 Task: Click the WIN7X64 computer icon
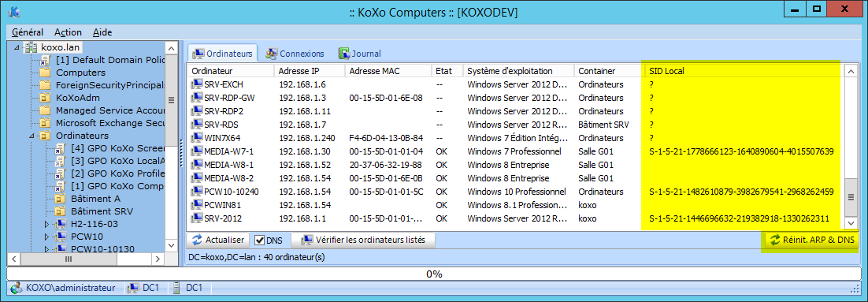[x=196, y=138]
